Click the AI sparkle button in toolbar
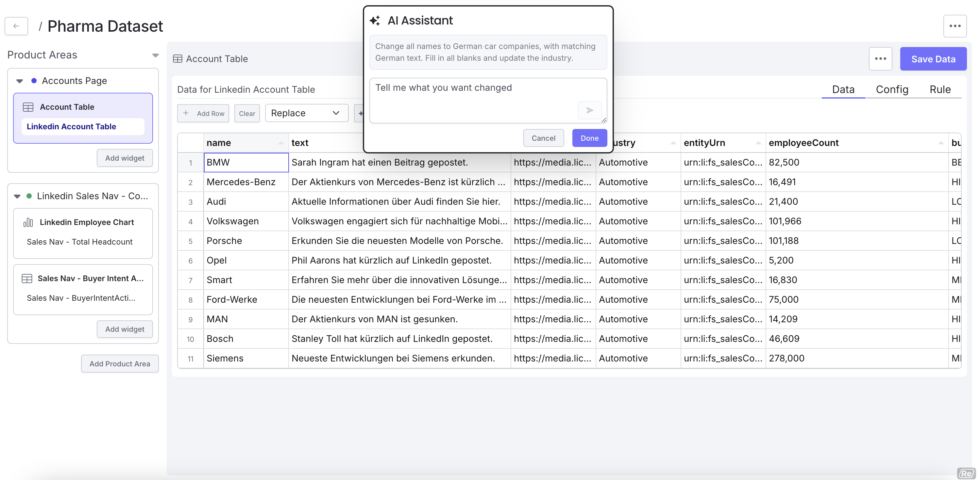 click(360, 113)
